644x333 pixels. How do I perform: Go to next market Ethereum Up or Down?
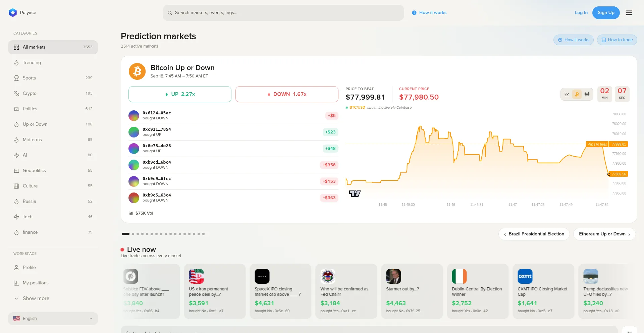click(604, 234)
